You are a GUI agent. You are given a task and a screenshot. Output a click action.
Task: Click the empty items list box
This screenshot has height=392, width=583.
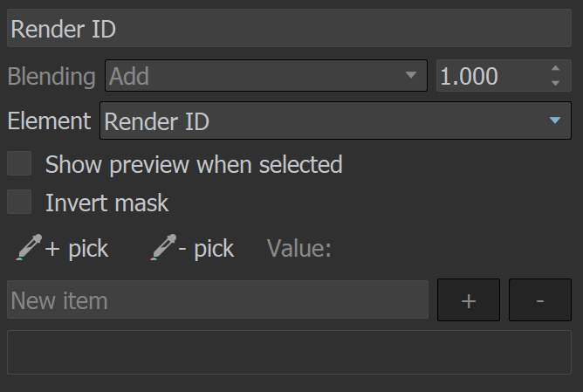(289, 352)
